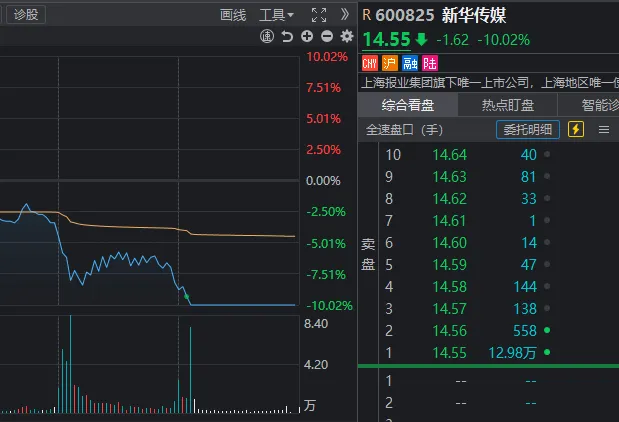Click the -10.02% change in header

[x=503, y=40]
